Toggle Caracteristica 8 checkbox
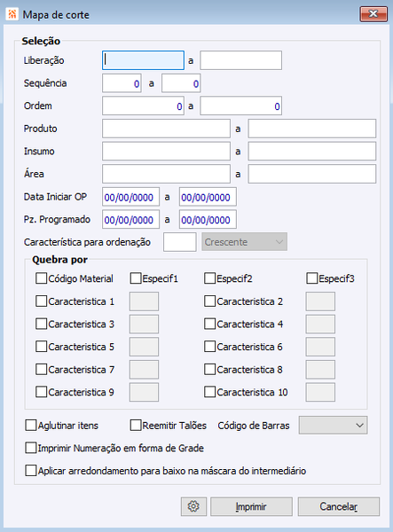The image size is (393, 532). pyautogui.click(x=209, y=370)
